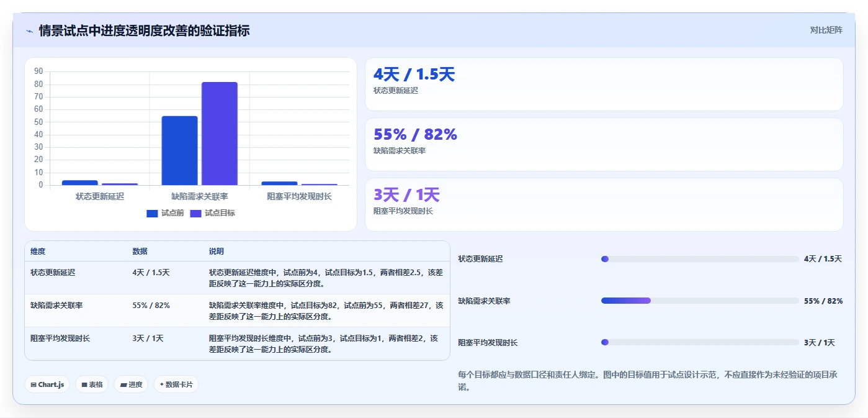Click the 状态更新延迟 caption in the first card
Image resolution: width=868 pixels, height=418 pixels.
pos(396,91)
